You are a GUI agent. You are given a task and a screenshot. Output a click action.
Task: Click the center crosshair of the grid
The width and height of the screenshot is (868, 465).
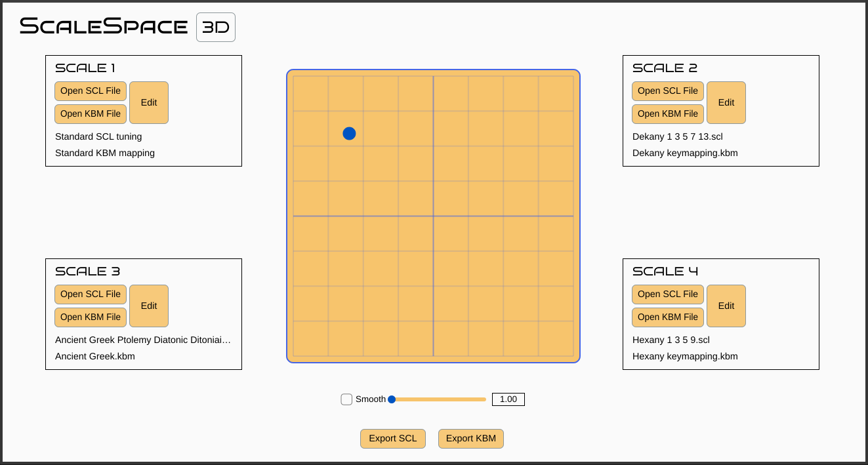click(433, 216)
